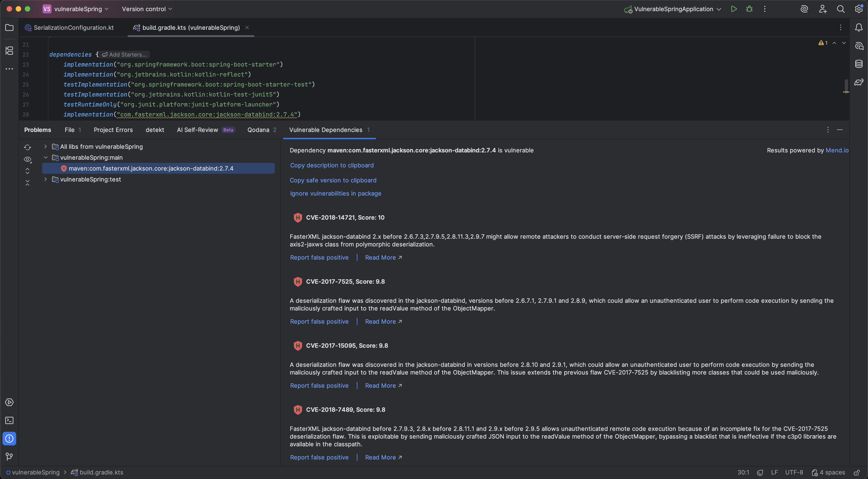Collapse vulnerableSpring:main node
The width and height of the screenshot is (868, 479).
45,158
